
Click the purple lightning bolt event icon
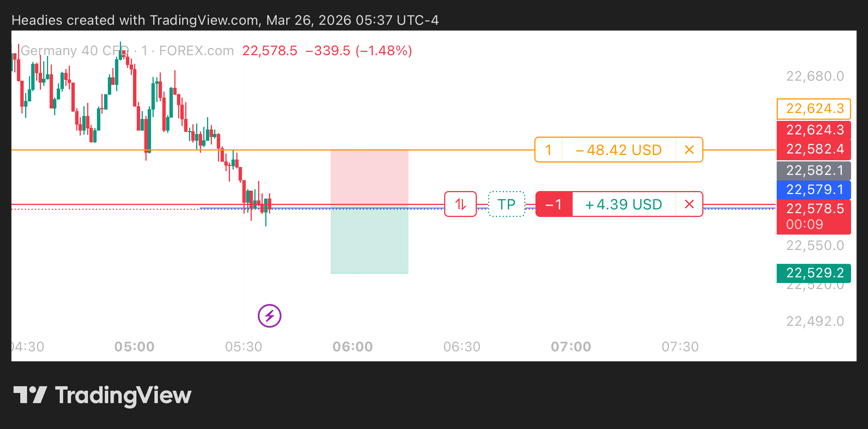point(269,316)
